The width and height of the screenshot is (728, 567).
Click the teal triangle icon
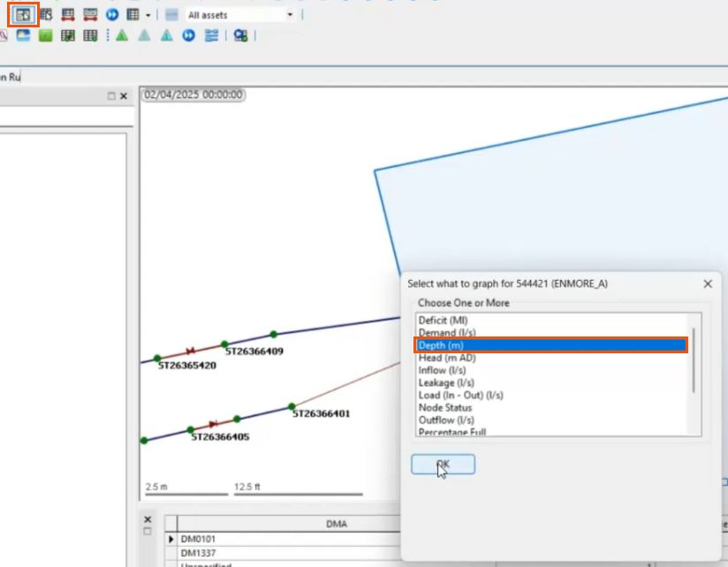[x=167, y=34]
